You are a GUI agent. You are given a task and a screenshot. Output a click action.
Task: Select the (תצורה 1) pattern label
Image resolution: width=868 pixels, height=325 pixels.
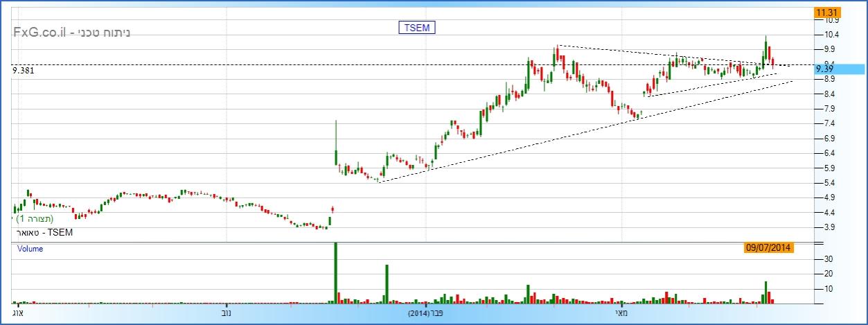point(44,218)
